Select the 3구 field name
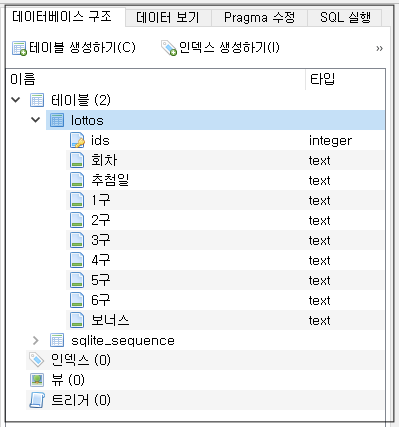Screen dimensions: 399x427 (100, 240)
